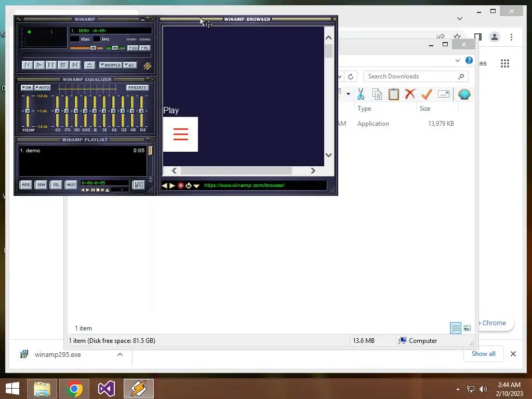Click browser page vertical scroll up arrow

(x=328, y=38)
